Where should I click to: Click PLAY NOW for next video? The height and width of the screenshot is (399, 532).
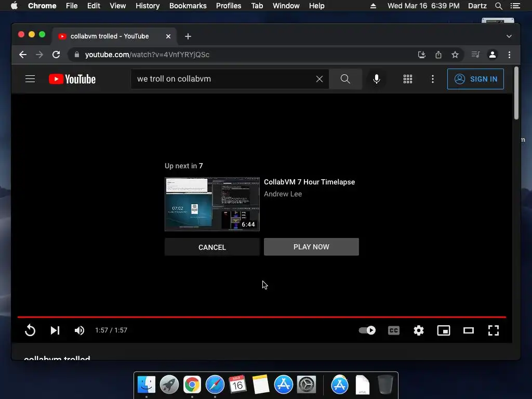(311, 247)
